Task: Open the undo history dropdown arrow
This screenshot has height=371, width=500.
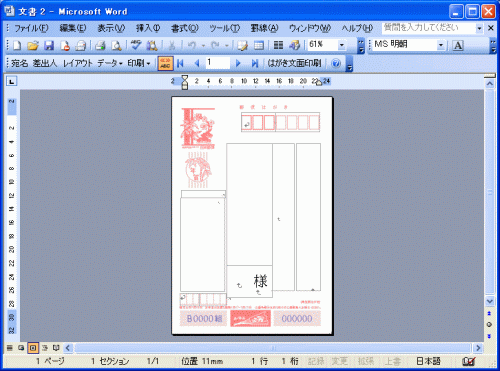Action: pyautogui.click(x=203, y=45)
